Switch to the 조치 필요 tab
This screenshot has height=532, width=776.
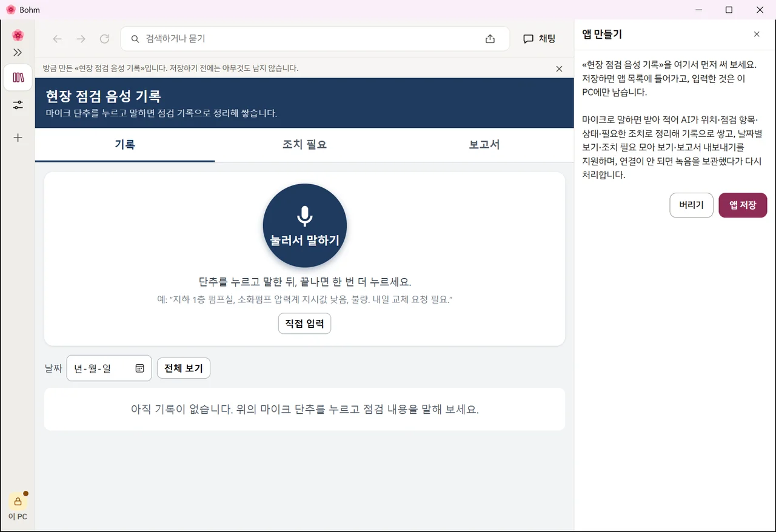[304, 145]
